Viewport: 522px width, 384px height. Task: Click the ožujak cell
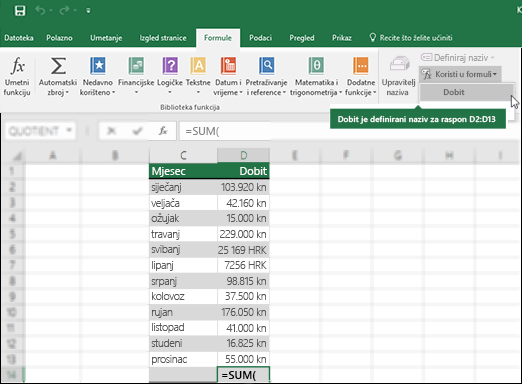tap(183, 218)
